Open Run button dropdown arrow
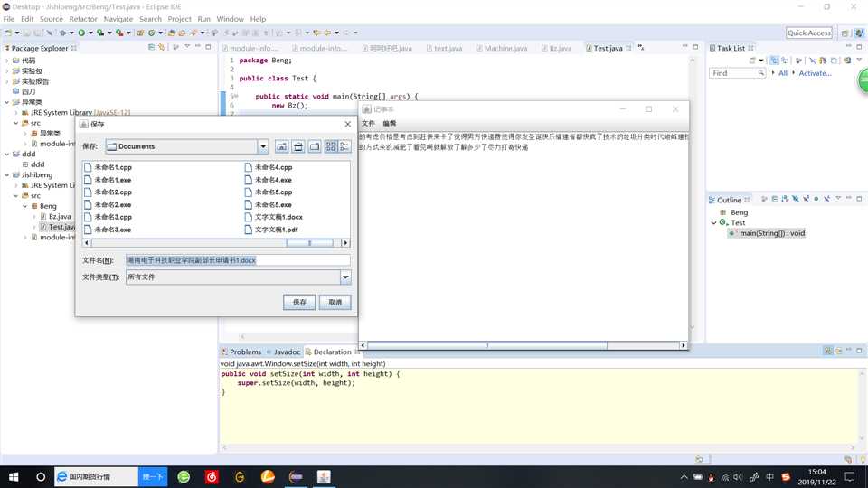 90,33
